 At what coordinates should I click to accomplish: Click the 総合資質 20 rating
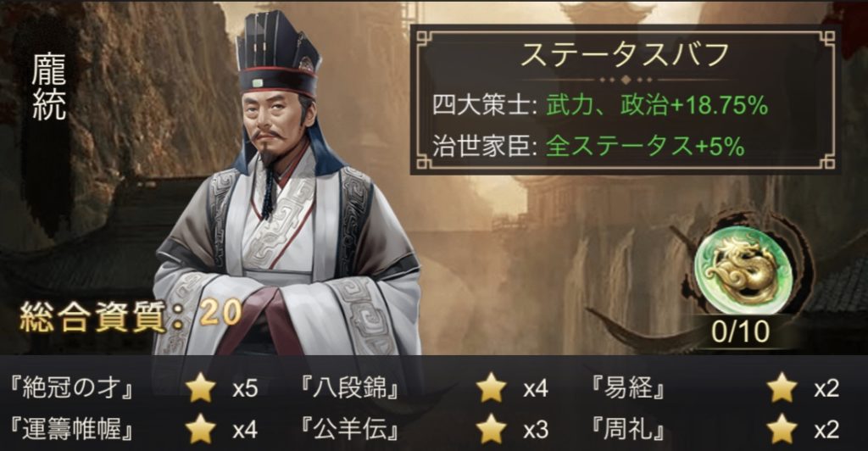[131, 316]
